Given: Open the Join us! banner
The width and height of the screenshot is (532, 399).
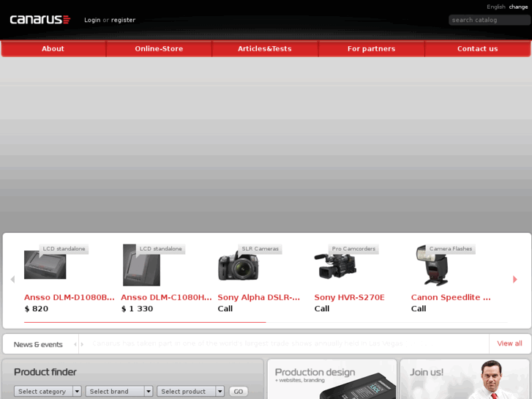Looking at the screenshot, I should pos(465,379).
